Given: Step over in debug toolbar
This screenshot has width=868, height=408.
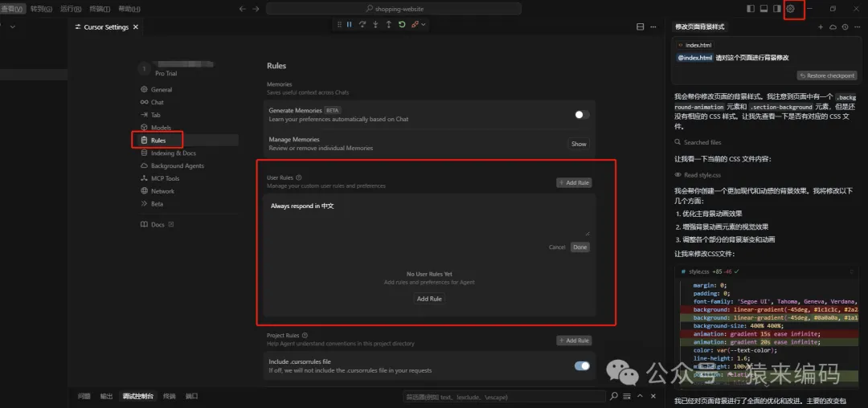Looking at the screenshot, I should point(362,24).
